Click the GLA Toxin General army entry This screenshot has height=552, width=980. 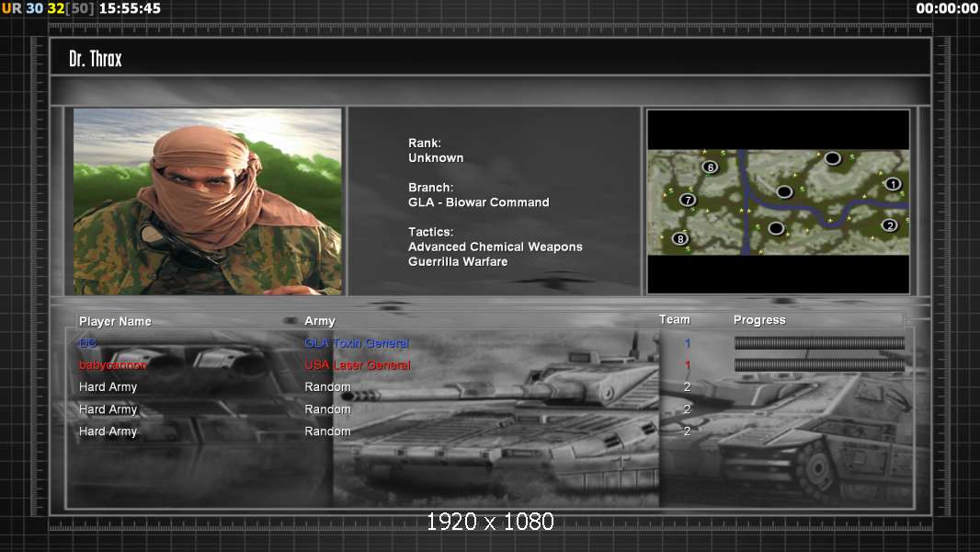[357, 343]
